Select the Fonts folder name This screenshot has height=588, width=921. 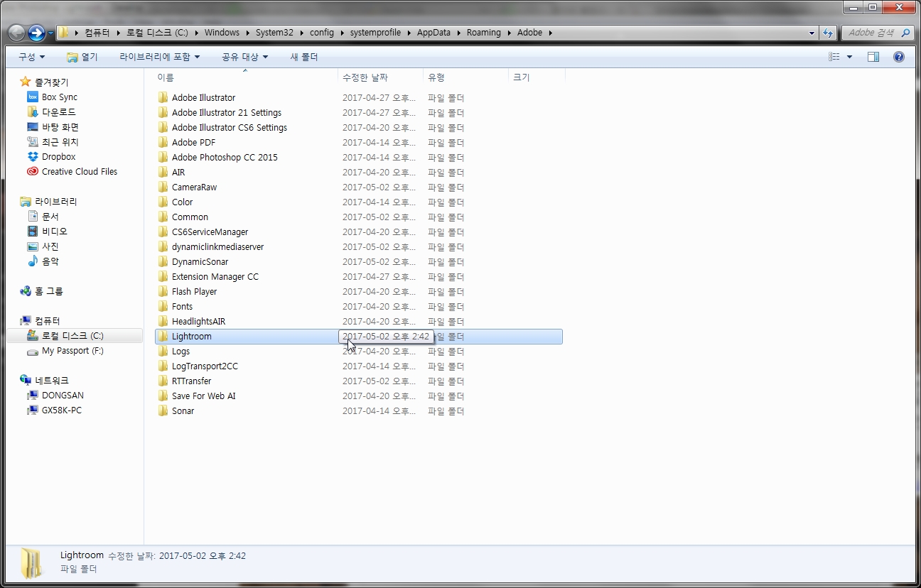pyautogui.click(x=182, y=306)
